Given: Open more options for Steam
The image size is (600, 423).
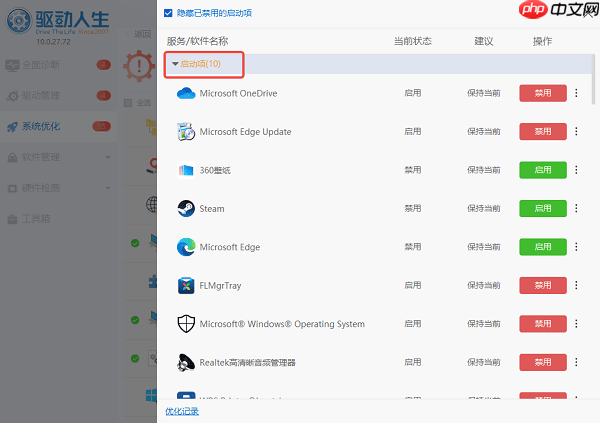Looking at the screenshot, I should [576, 208].
